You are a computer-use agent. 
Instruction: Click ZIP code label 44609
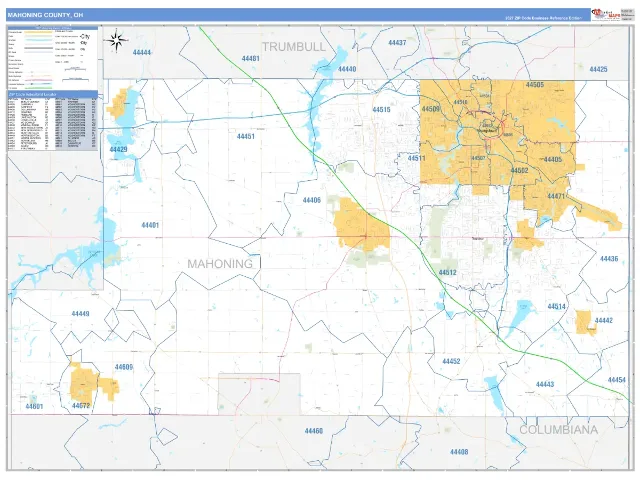click(x=124, y=367)
